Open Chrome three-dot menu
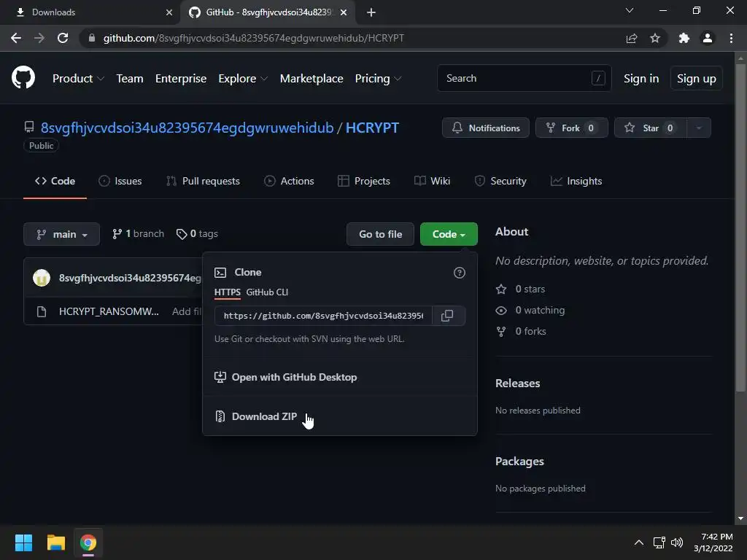The height and width of the screenshot is (560, 747). click(731, 38)
